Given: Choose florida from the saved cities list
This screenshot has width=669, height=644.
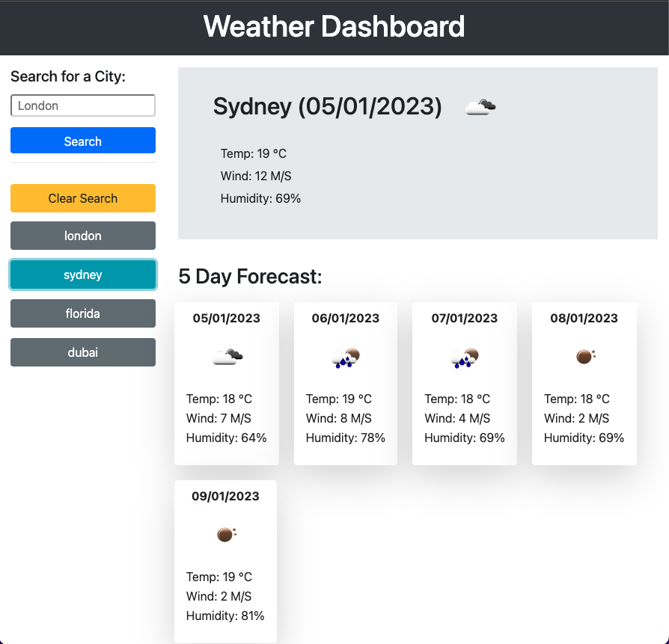Looking at the screenshot, I should coord(82,313).
